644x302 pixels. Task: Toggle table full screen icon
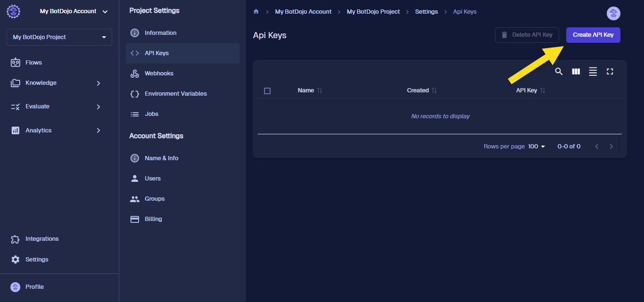(610, 72)
